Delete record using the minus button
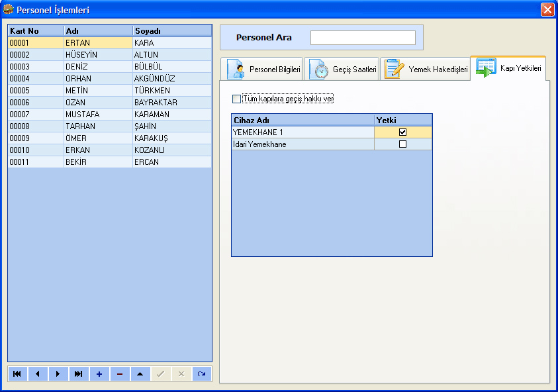558x392 pixels. pyautogui.click(x=120, y=374)
